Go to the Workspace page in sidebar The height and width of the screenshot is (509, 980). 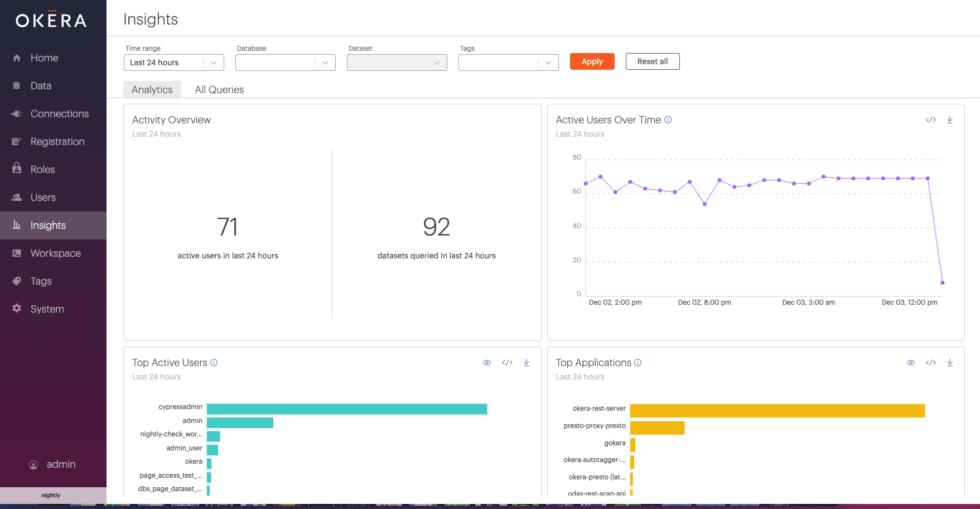[55, 253]
